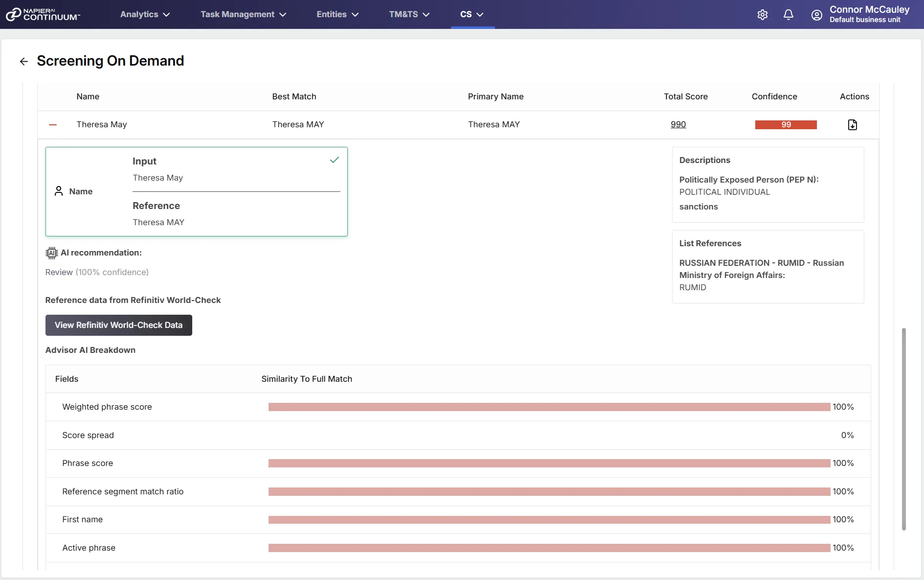Image resolution: width=924 pixels, height=580 pixels.
Task: Click View Refinitiv World-Check Data button
Action: pyautogui.click(x=119, y=325)
